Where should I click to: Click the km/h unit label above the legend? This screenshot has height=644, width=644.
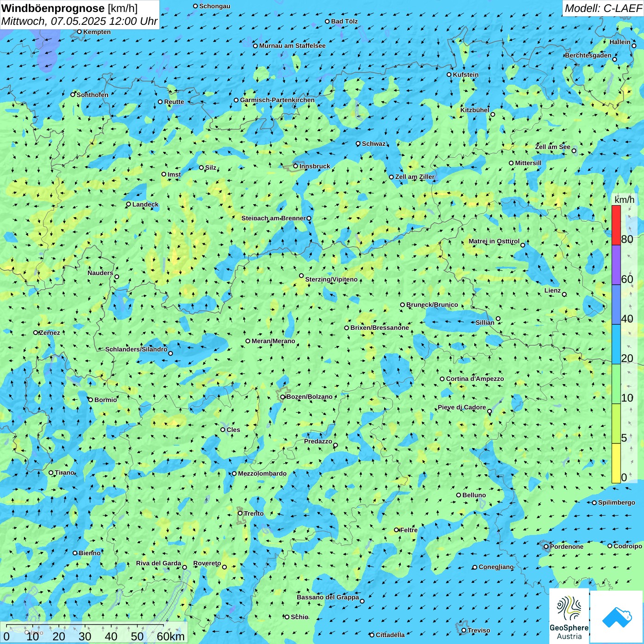point(624,200)
